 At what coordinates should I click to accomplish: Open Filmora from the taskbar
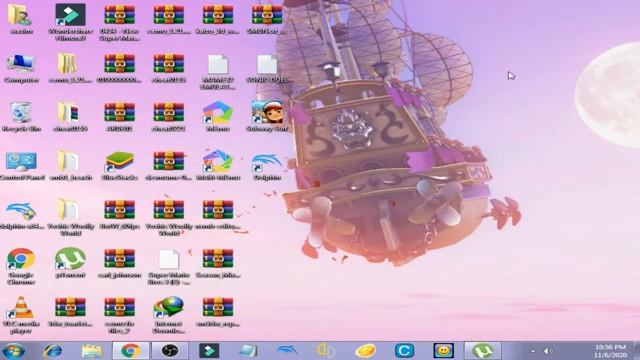209,351
